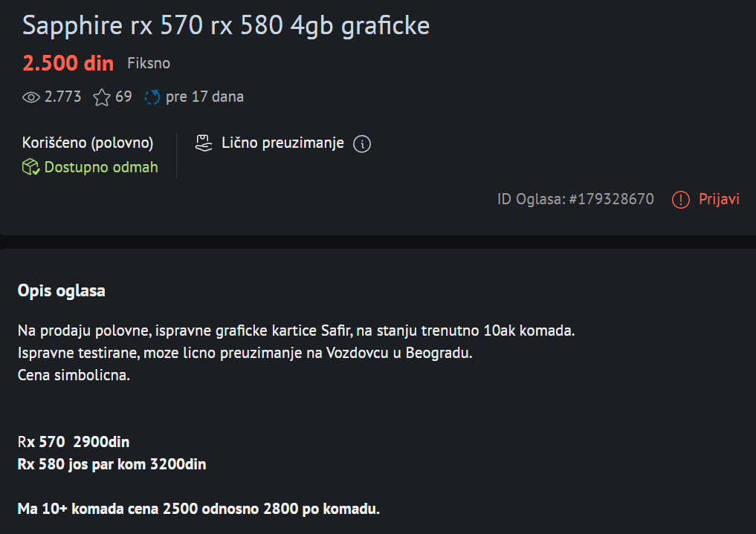Open info icon beside Lično preuzimanje

pyautogui.click(x=362, y=144)
